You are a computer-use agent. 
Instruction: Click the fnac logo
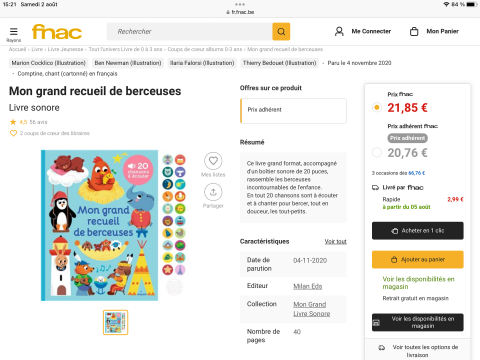(x=57, y=32)
